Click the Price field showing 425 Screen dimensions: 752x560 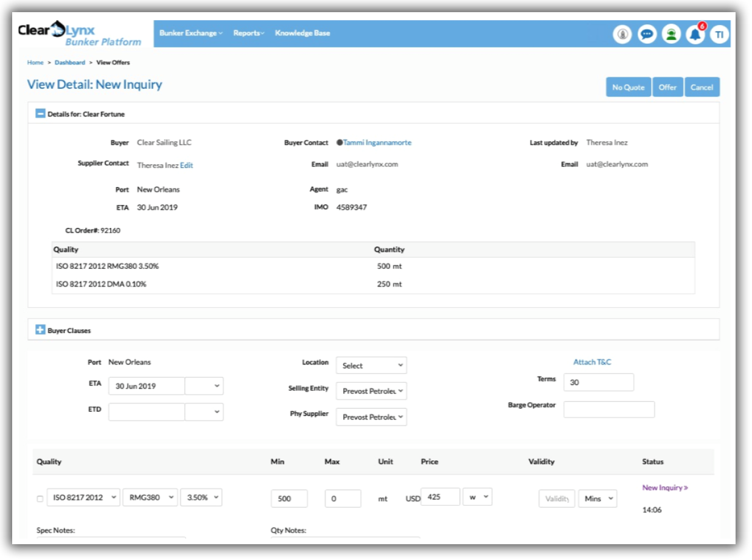click(x=440, y=497)
